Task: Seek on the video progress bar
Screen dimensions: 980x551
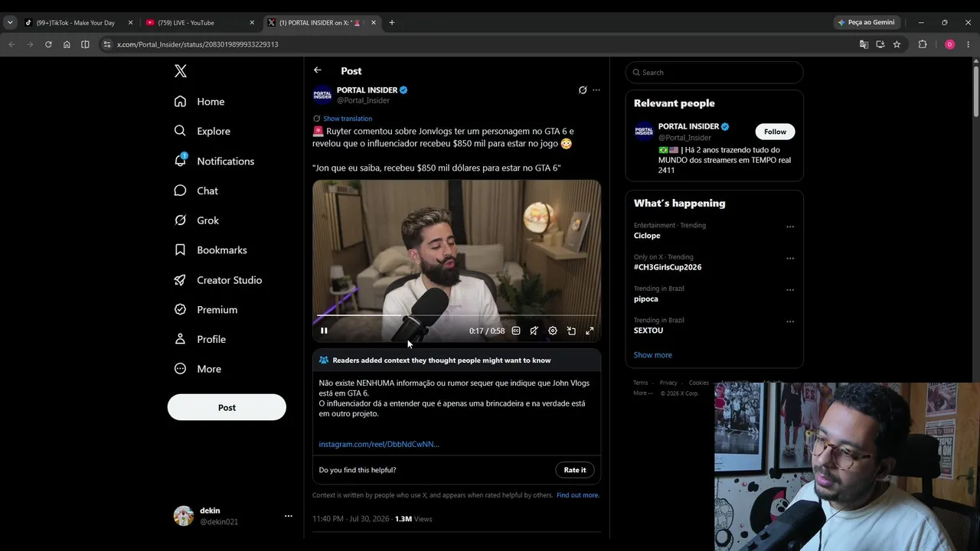Action: [x=456, y=315]
